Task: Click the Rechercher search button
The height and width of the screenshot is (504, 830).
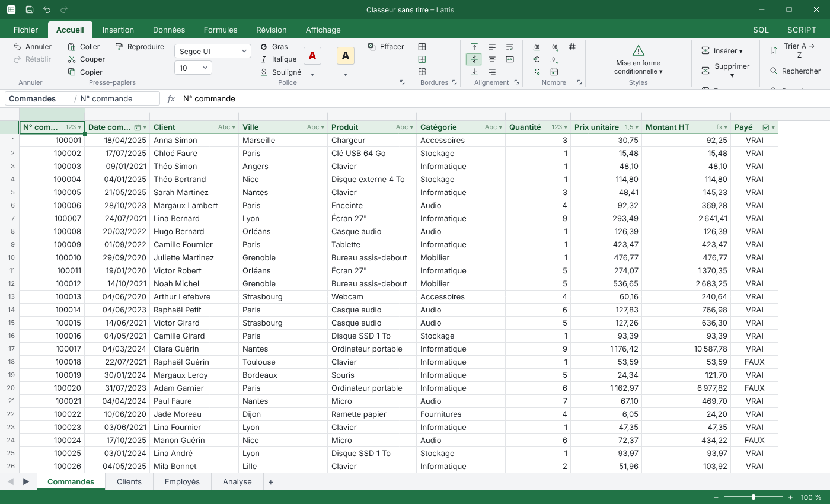Action: point(795,71)
